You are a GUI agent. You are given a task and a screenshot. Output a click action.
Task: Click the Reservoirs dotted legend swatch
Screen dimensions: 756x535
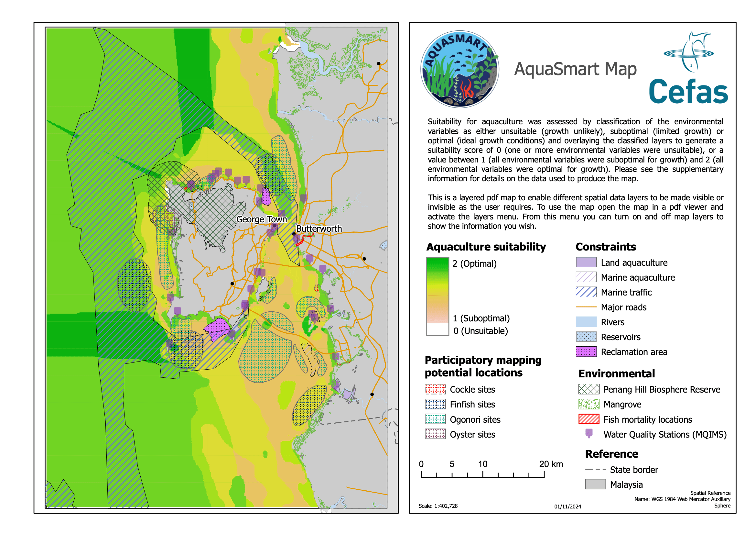(586, 337)
